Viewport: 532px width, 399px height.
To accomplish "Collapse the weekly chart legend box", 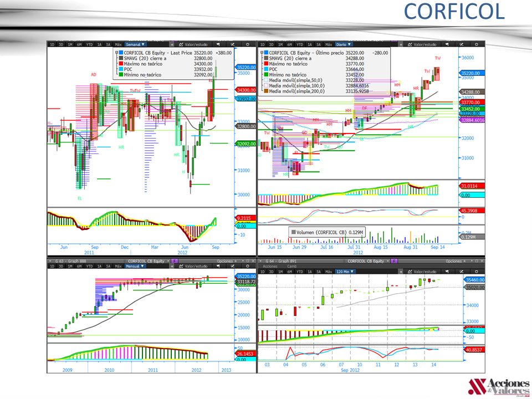I will 117,53.
